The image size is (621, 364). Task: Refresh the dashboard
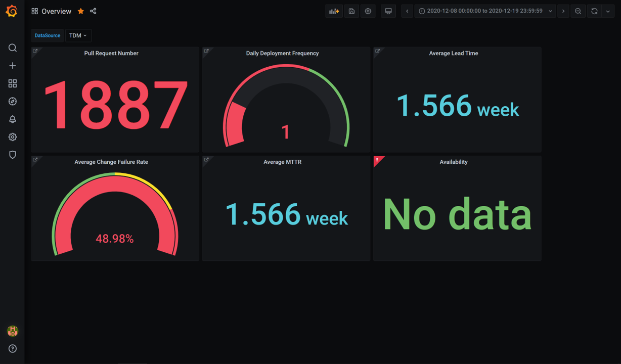[x=595, y=11]
